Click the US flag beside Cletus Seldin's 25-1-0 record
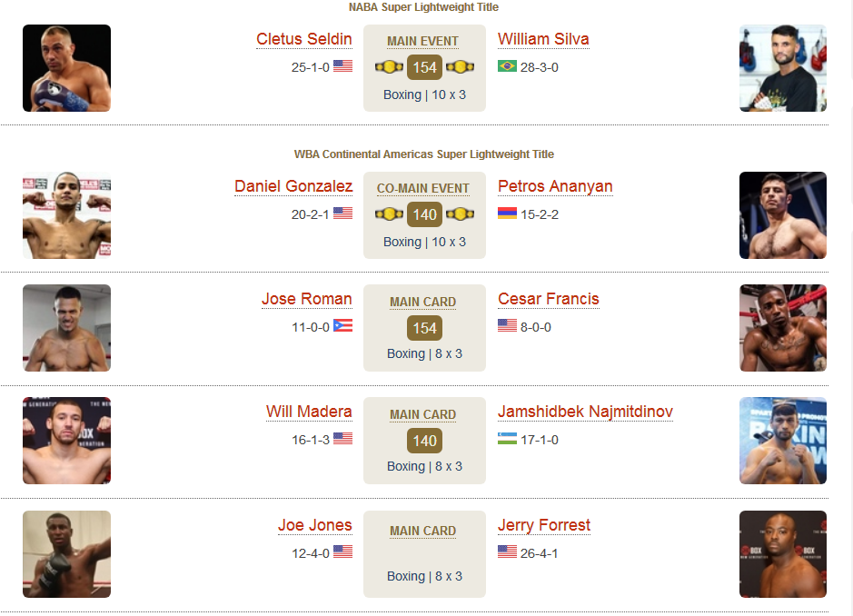 point(342,66)
